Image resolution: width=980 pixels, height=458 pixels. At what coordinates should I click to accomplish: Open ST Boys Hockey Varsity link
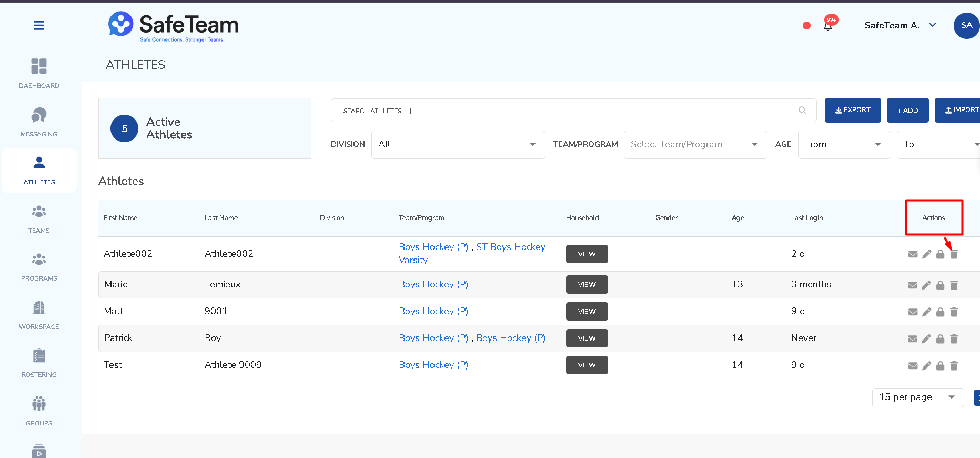coord(511,247)
